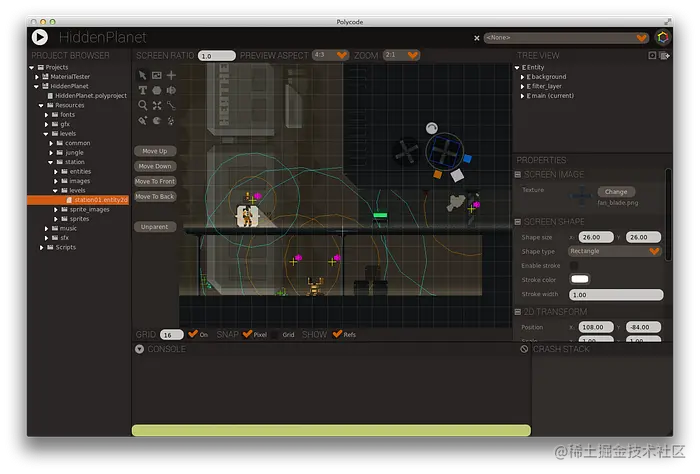Image resolution: width=700 pixels, height=474 pixels.
Task: Choose the particle emitter tool
Action: point(171,121)
